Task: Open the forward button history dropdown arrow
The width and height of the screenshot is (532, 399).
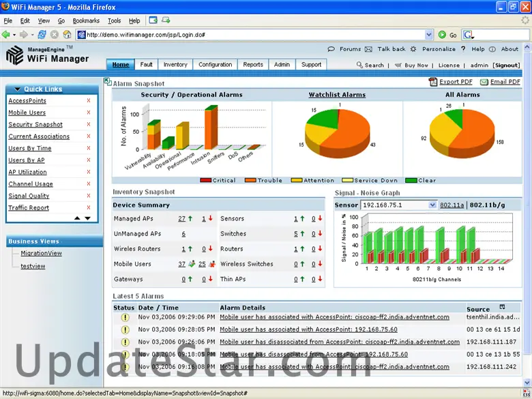Action: coord(32,35)
